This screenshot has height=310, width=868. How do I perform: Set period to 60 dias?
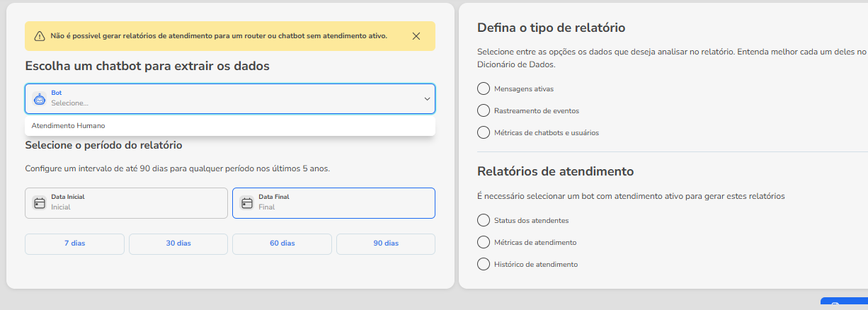(x=282, y=243)
